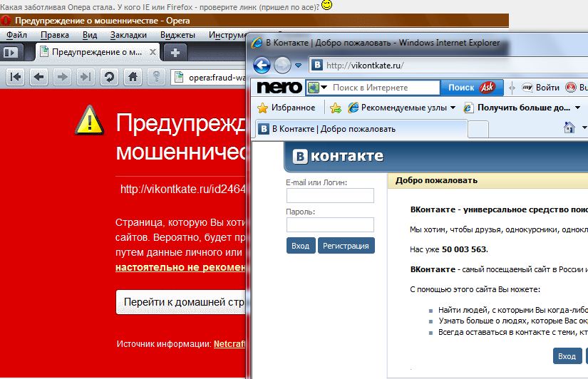Click the IE address bar with vikontkate.ru
This screenshot has height=379, width=588.
(x=448, y=66)
